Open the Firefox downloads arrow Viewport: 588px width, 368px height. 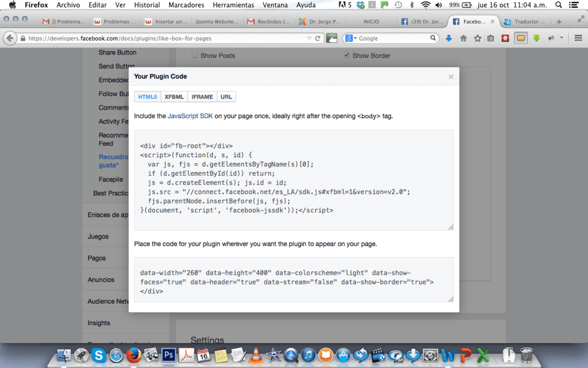tap(448, 39)
